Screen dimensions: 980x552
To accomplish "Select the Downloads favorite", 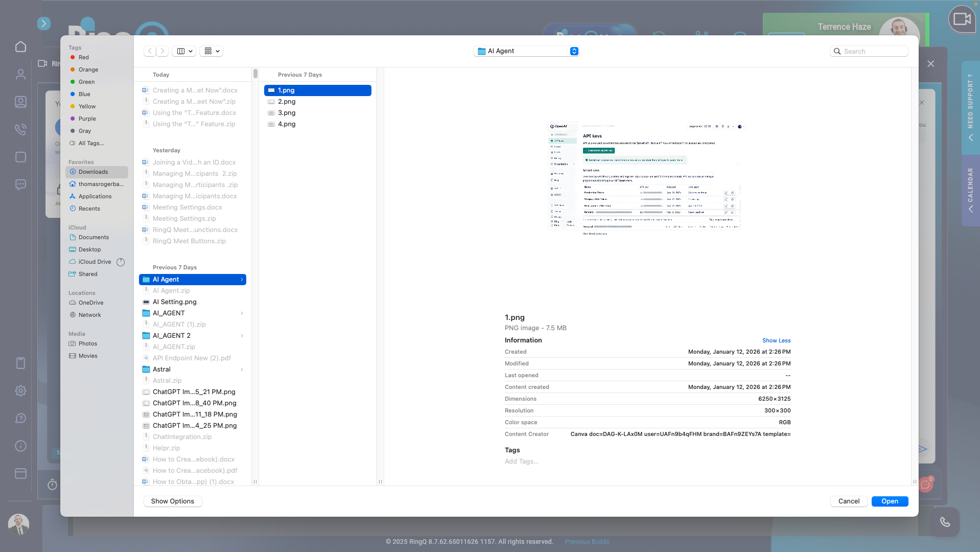I will coord(92,172).
